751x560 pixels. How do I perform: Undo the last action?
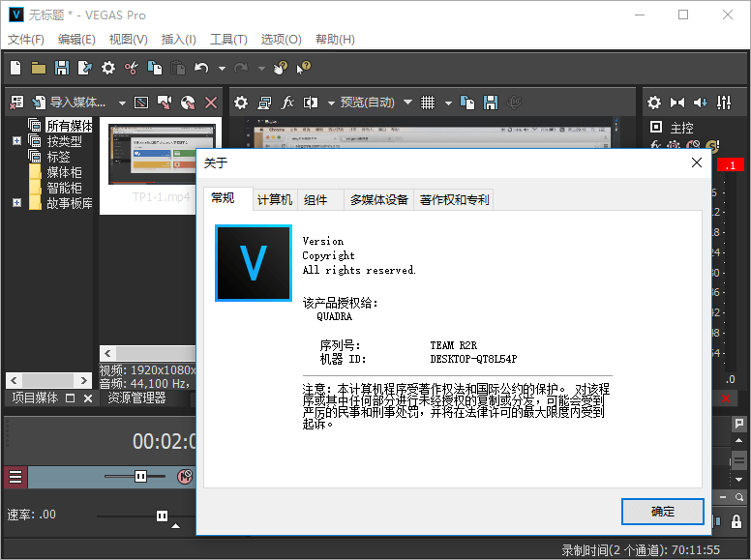pyautogui.click(x=201, y=68)
